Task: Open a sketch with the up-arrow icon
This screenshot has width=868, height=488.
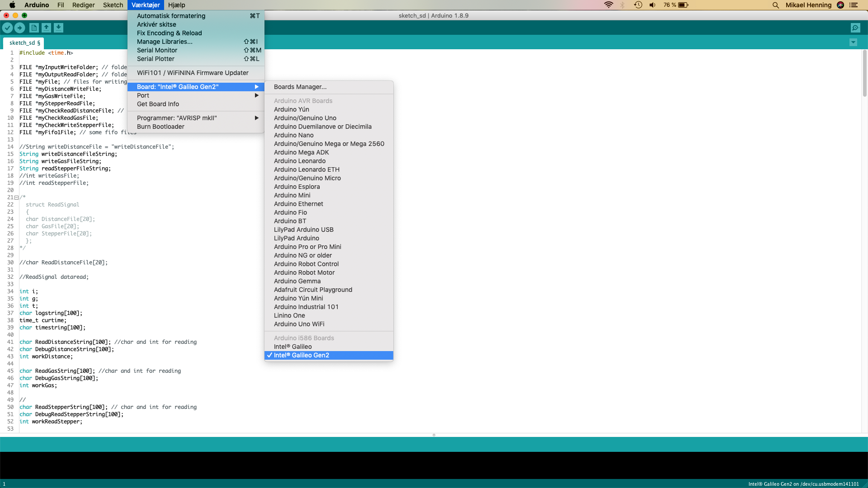Action: (x=46, y=28)
